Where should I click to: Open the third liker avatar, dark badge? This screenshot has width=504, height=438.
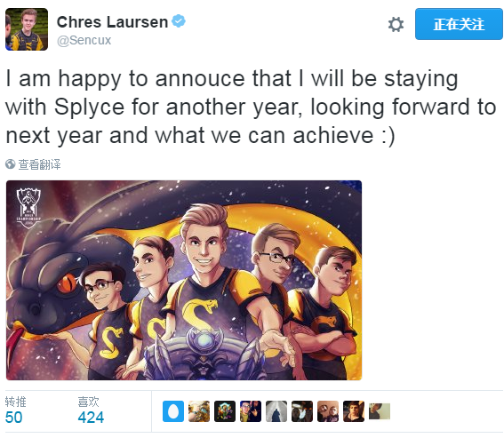(x=225, y=411)
